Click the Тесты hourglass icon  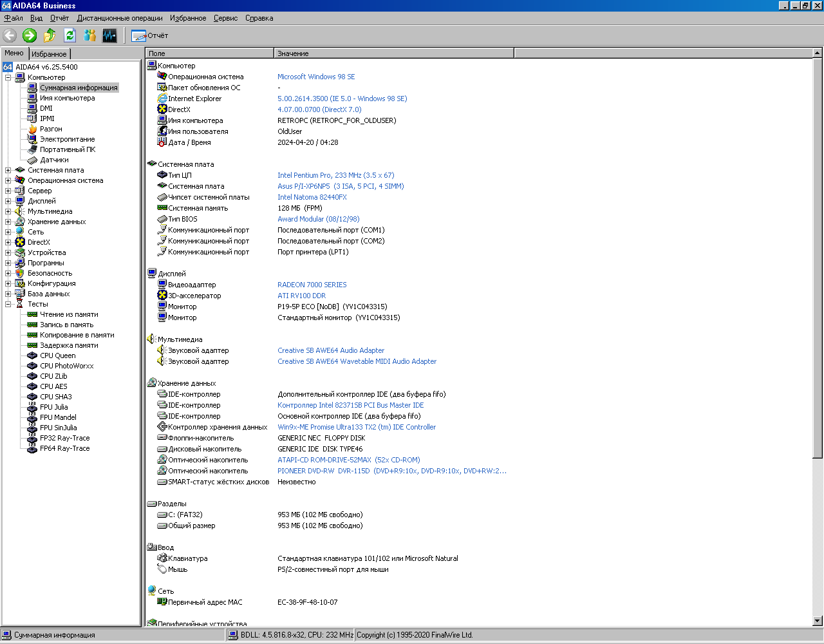[20, 304]
